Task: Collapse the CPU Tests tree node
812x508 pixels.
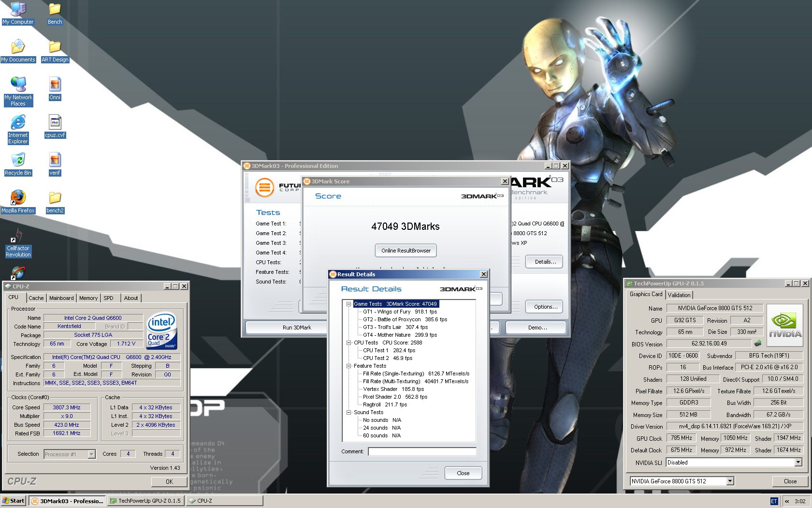Action: coord(348,343)
